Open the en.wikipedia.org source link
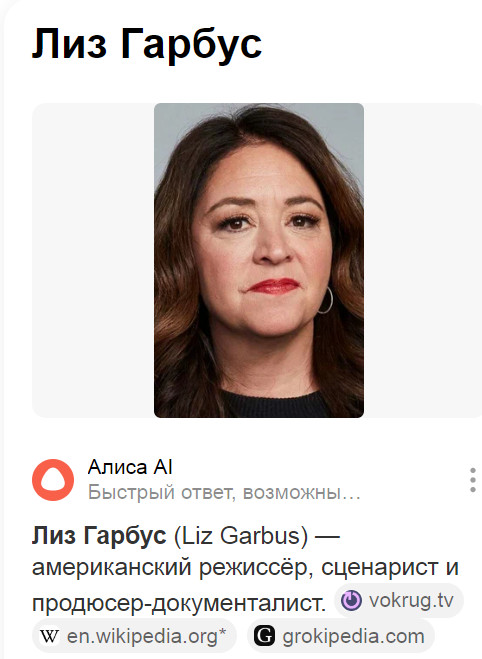 (134, 636)
